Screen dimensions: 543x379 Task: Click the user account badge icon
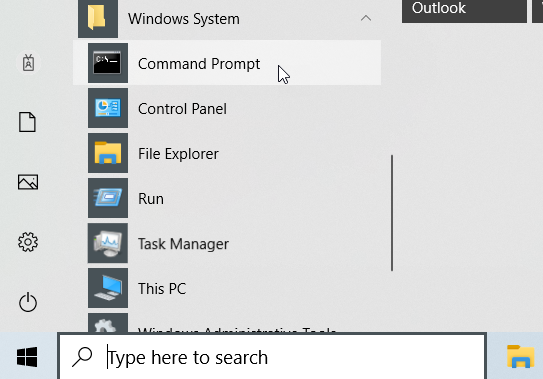pyautogui.click(x=28, y=63)
